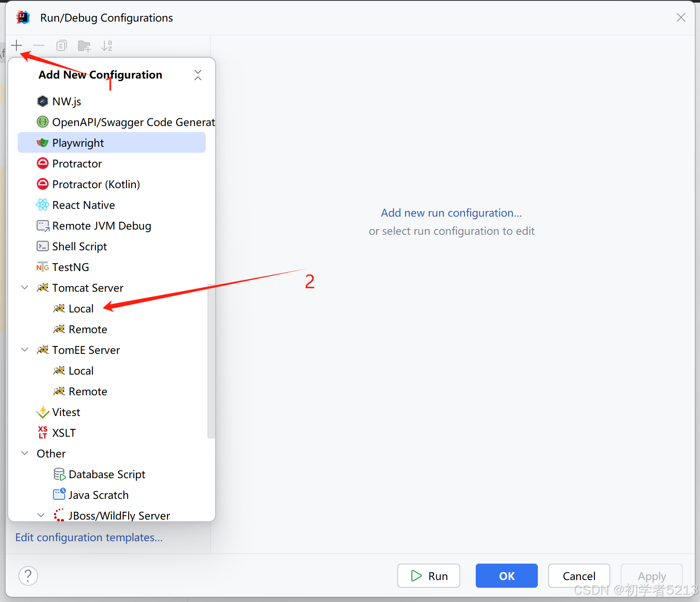Choose the Shell Script configuration type
The image size is (700, 602).
[112, 246]
